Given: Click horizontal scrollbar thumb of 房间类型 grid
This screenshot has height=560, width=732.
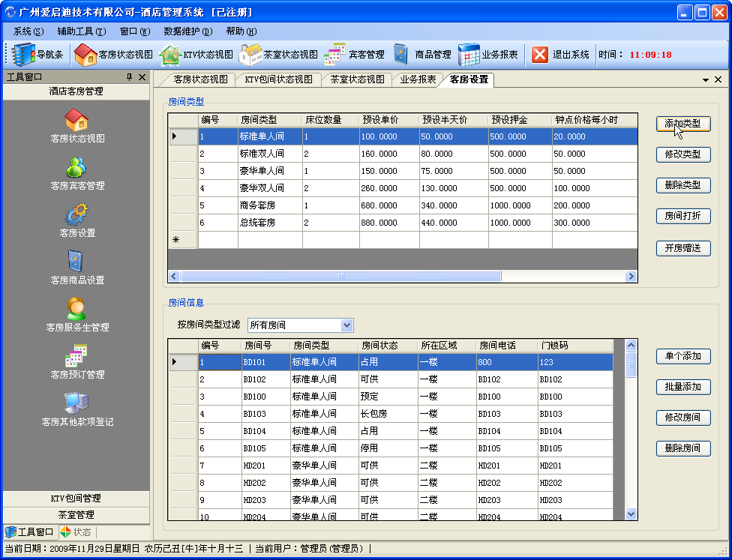Looking at the screenshot, I should coord(340,277).
